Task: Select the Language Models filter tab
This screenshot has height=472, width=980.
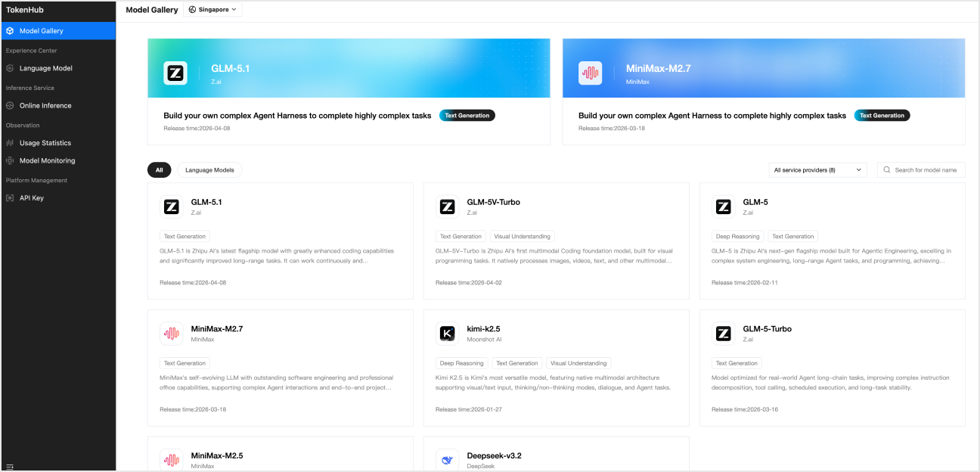Action: 209,170
